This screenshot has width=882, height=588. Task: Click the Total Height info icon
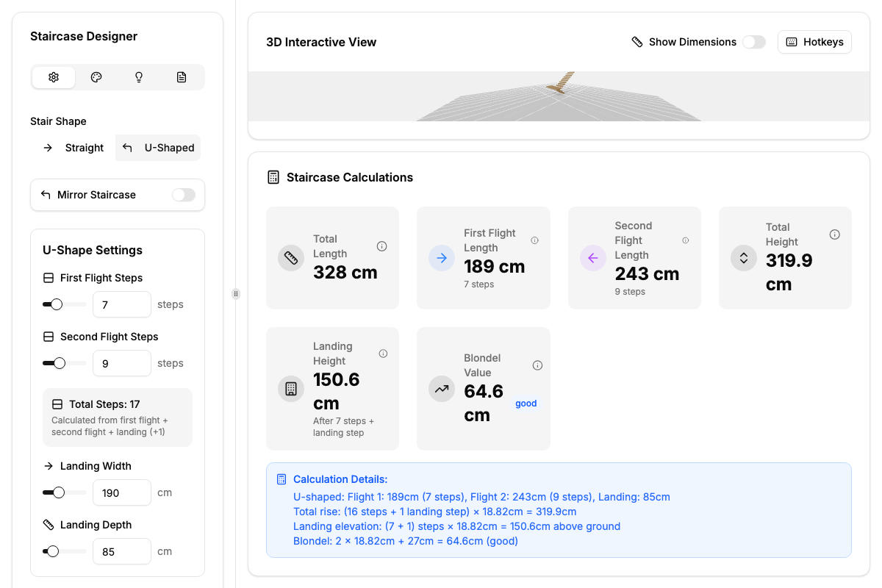tap(834, 234)
